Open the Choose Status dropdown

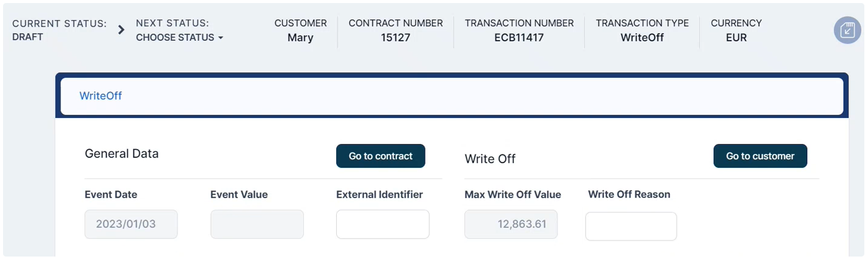pos(179,38)
